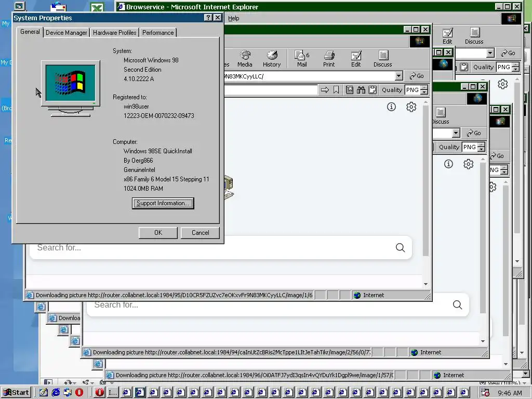This screenshot has height=399, width=532.
Task: Click the Go button in the /95/ window
Action: pyautogui.click(x=417, y=76)
